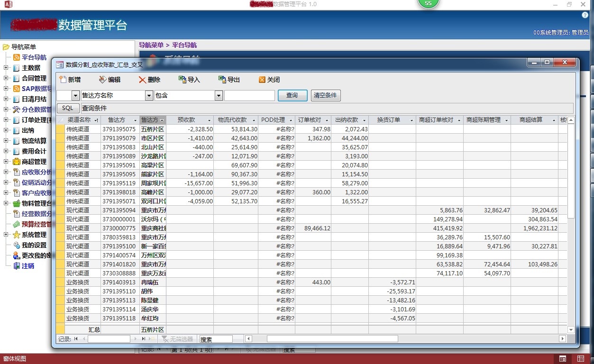The image size is (594, 364).
Task: Click the 商超结算 column header
Action: [x=534, y=120]
